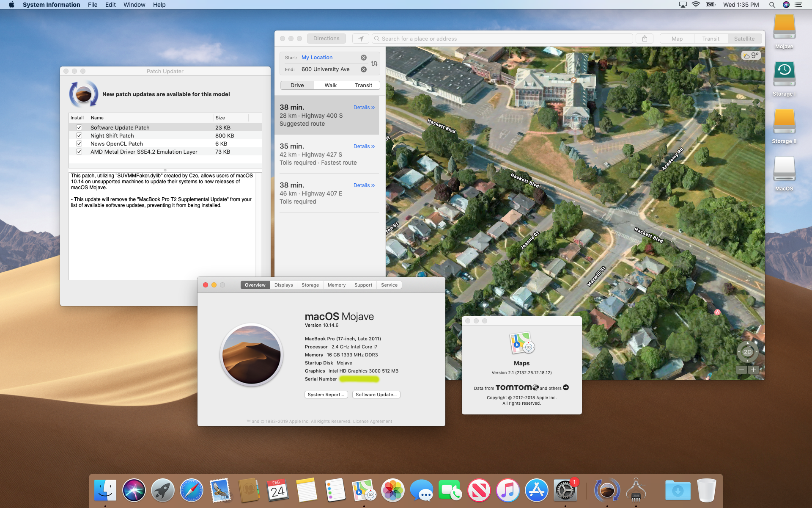The height and width of the screenshot is (508, 812).
Task: Click the Software Update button
Action: point(376,395)
